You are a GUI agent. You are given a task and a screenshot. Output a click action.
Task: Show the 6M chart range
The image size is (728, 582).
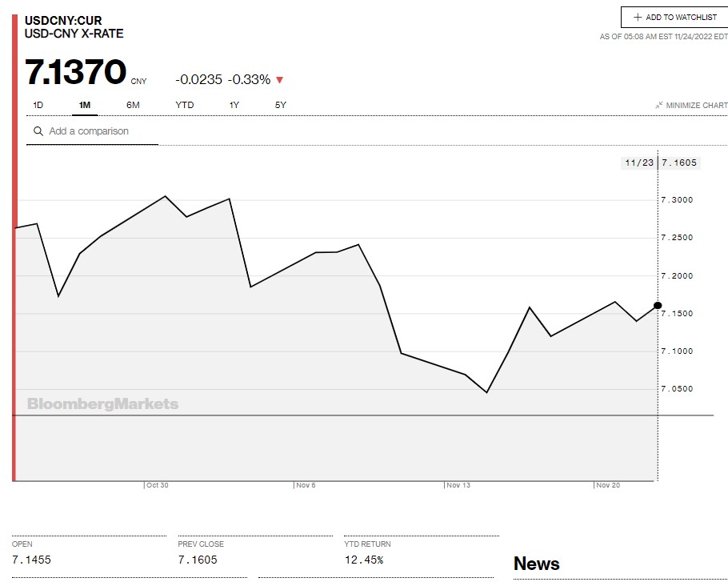click(x=133, y=105)
